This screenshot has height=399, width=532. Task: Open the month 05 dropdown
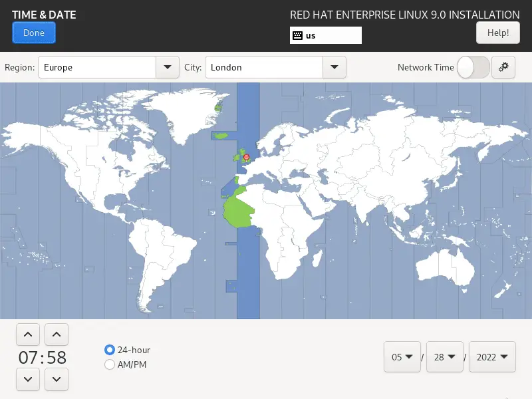coord(402,357)
